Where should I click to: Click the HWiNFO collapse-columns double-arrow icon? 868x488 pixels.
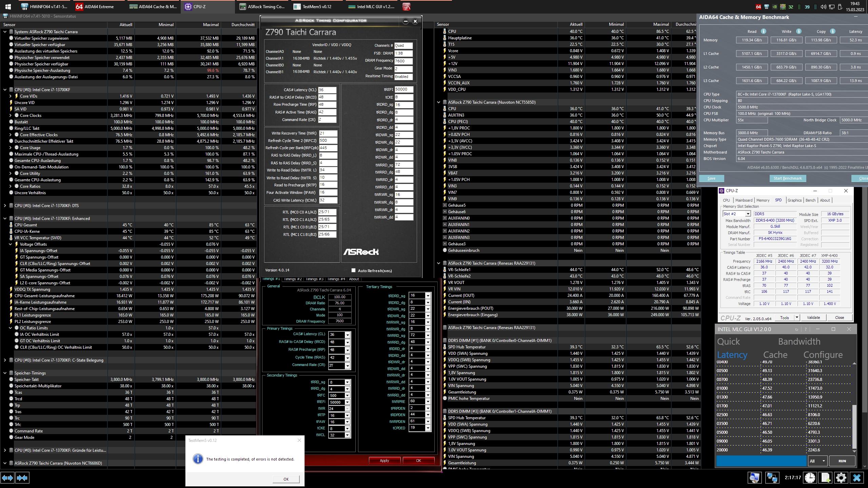coord(22,478)
